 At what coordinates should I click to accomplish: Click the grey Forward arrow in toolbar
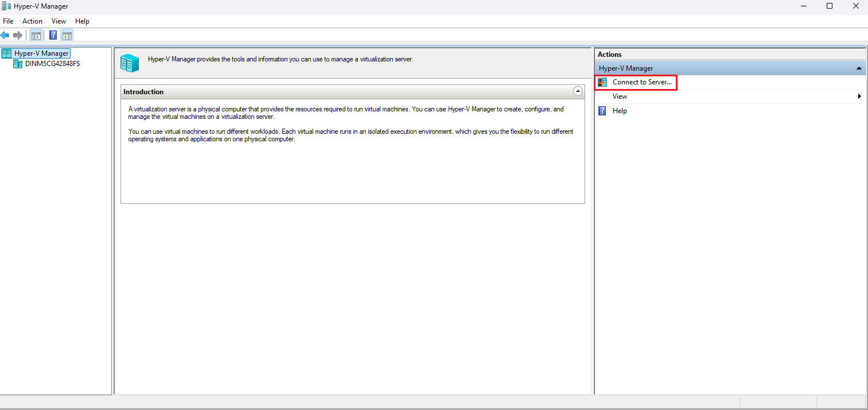(x=18, y=36)
